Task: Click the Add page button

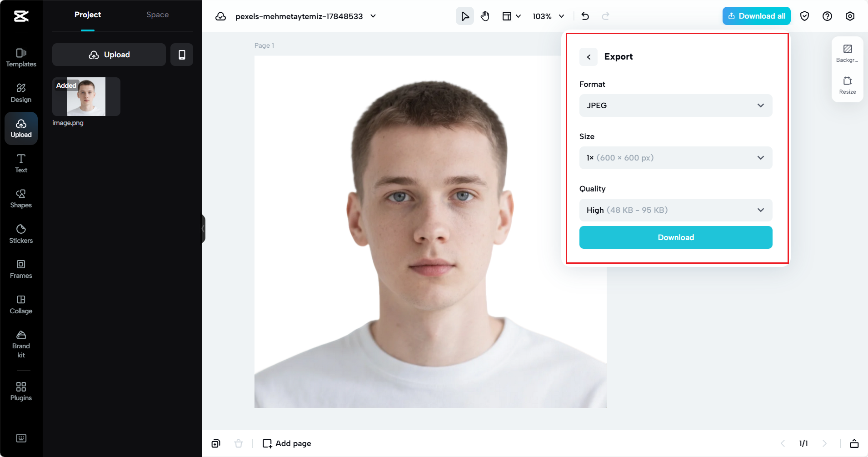Action: point(287,443)
